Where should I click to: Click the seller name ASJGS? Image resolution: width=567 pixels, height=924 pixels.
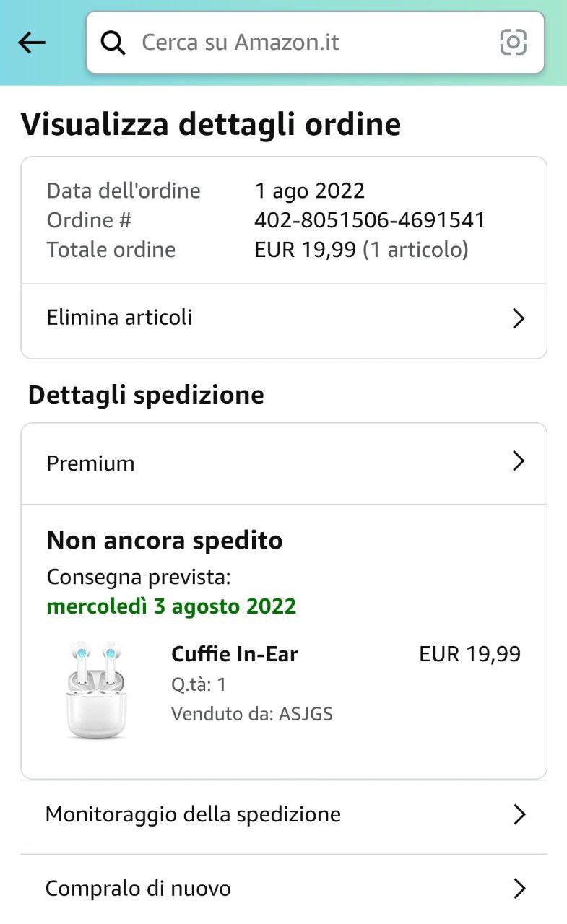click(x=306, y=715)
